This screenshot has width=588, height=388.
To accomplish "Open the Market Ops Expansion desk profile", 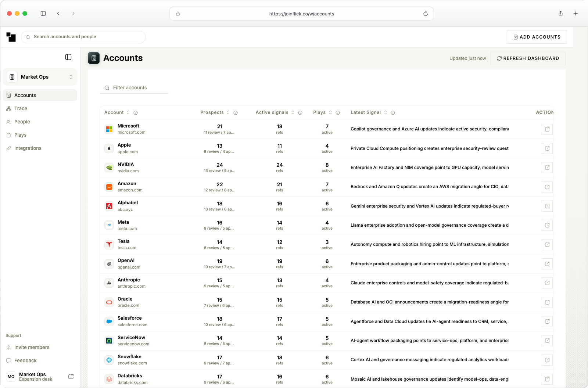I will (36, 377).
